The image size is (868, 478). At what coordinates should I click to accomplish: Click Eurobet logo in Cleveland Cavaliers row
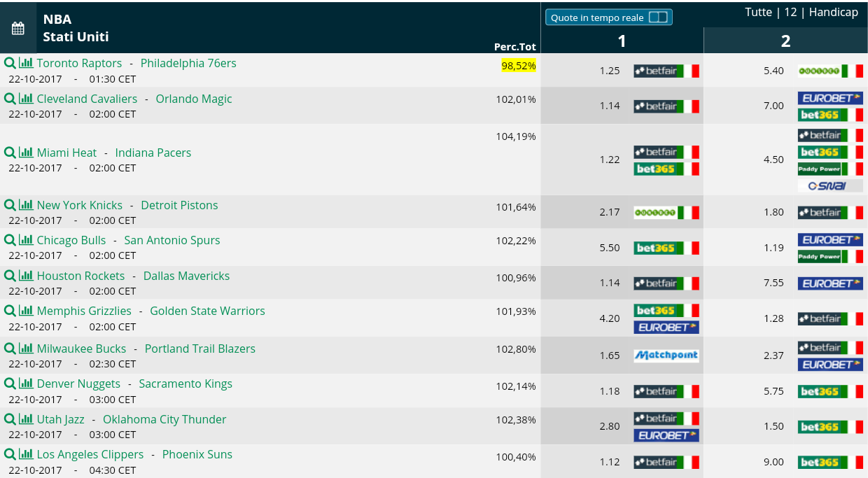click(830, 98)
